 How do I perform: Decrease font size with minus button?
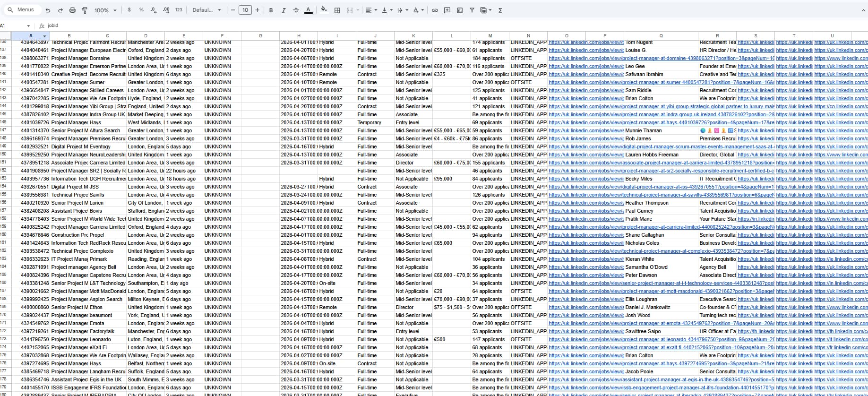233,10
